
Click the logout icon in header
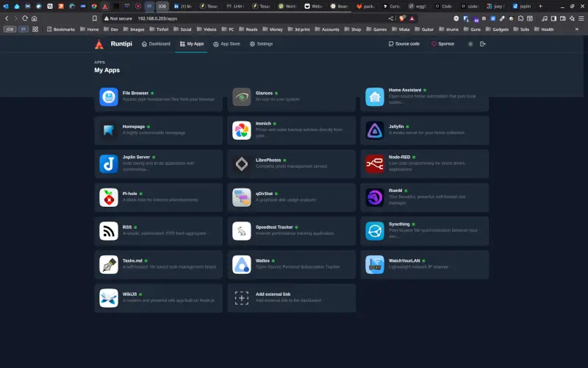483,44
